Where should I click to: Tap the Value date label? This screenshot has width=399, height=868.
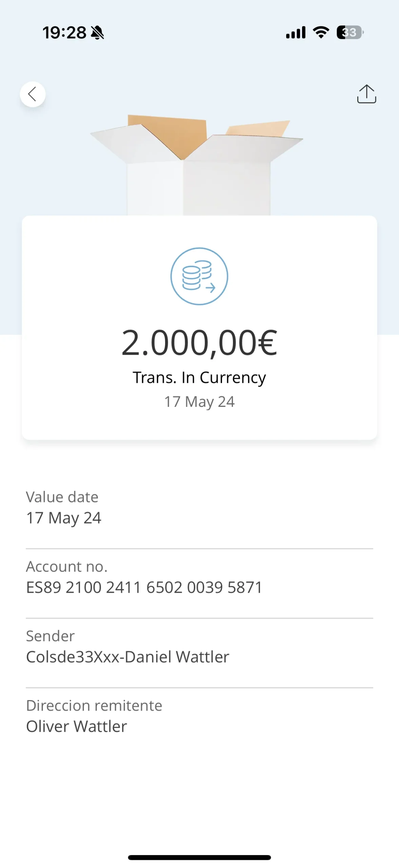coord(62,497)
